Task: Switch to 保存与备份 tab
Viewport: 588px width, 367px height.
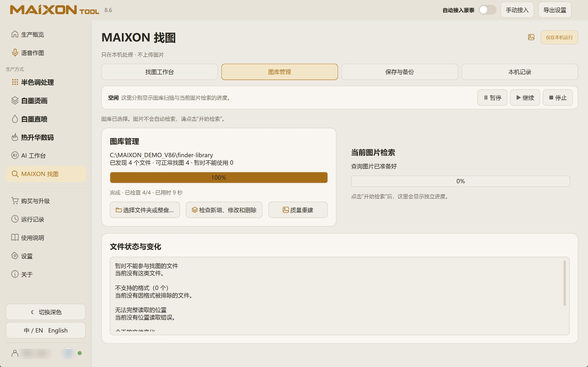Action: click(399, 72)
